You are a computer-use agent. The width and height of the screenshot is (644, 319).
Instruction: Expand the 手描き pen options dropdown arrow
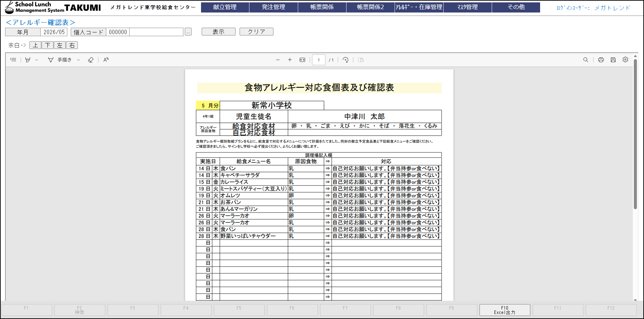tap(79, 60)
